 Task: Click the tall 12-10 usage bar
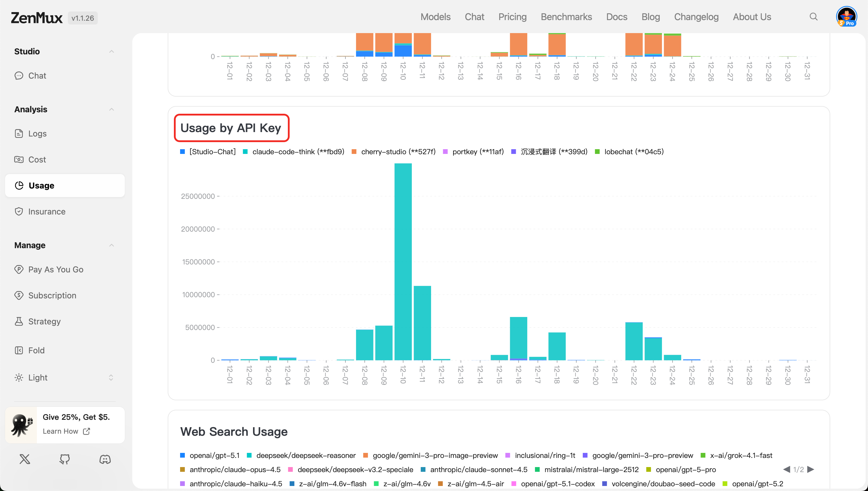point(403,262)
